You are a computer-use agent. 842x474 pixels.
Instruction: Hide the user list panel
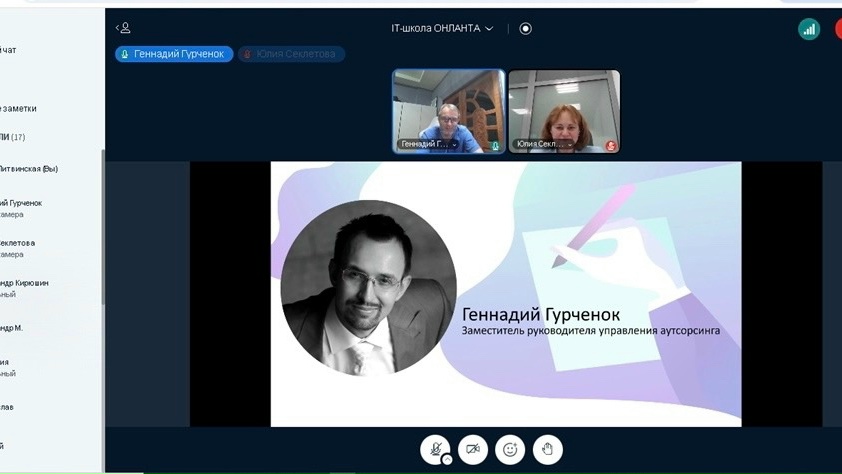(123, 28)
